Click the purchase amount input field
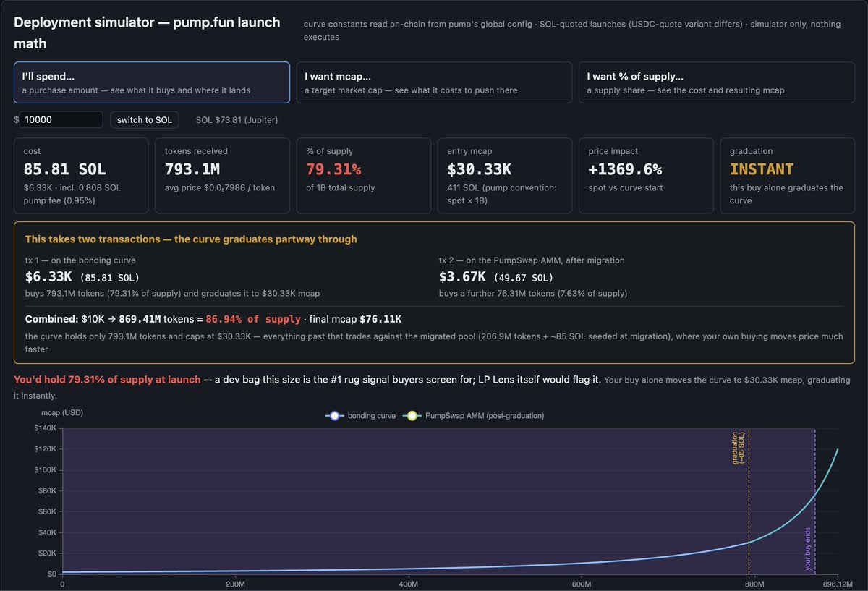This screenshot has height=591, width=868. click(62, 119)
